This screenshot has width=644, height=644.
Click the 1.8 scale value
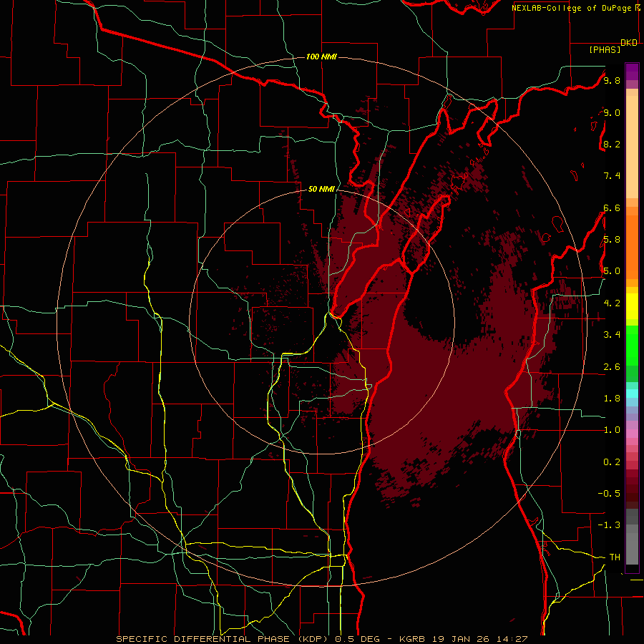click(x=612, y=399)
